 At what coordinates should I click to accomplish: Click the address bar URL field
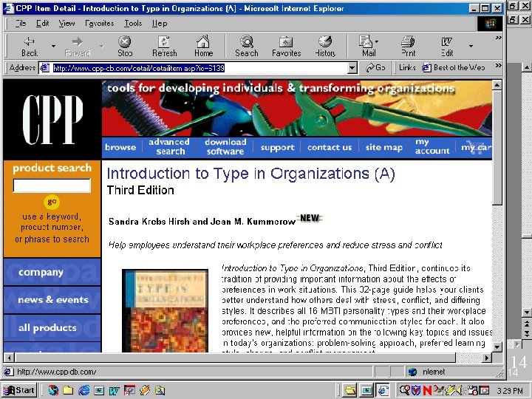[199, 68]
